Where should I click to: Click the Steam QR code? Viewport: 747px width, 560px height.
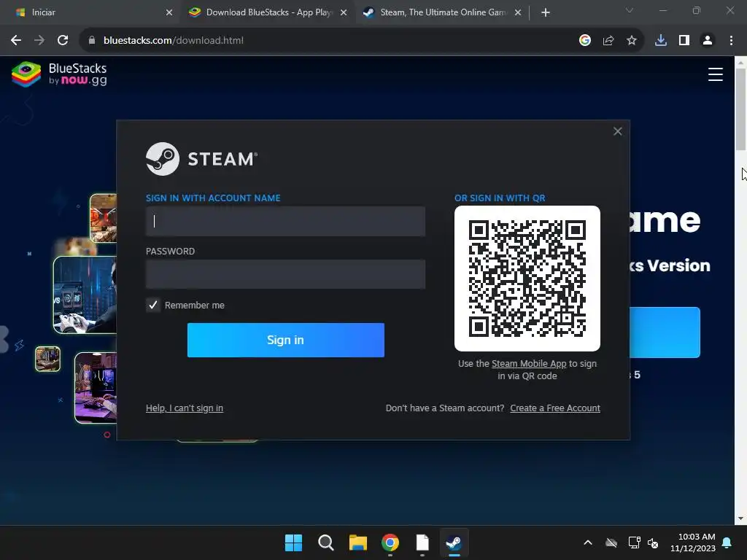pos(527,279)
